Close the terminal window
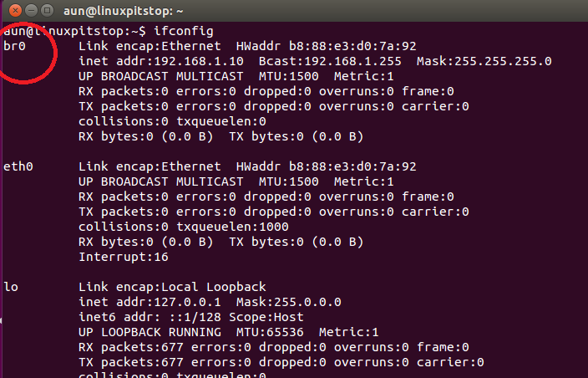Image resolution: width=588 pixels, height=378 pixels. [x=15, y=11]
